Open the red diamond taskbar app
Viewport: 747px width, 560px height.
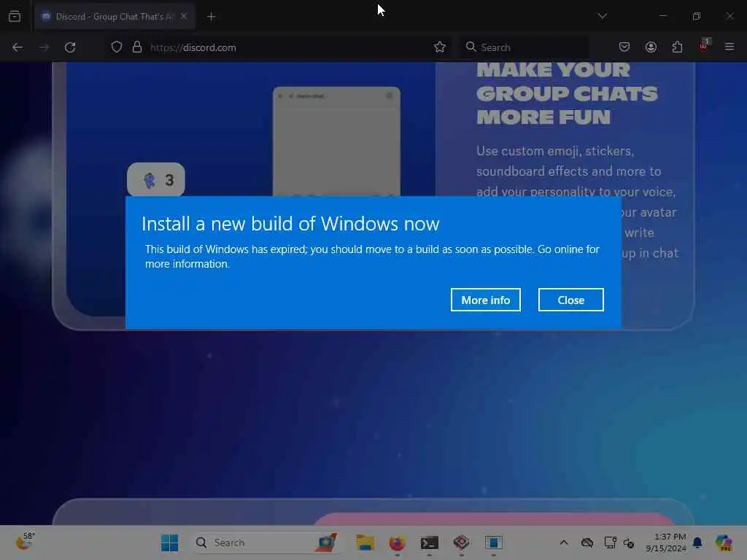(461, 542)
